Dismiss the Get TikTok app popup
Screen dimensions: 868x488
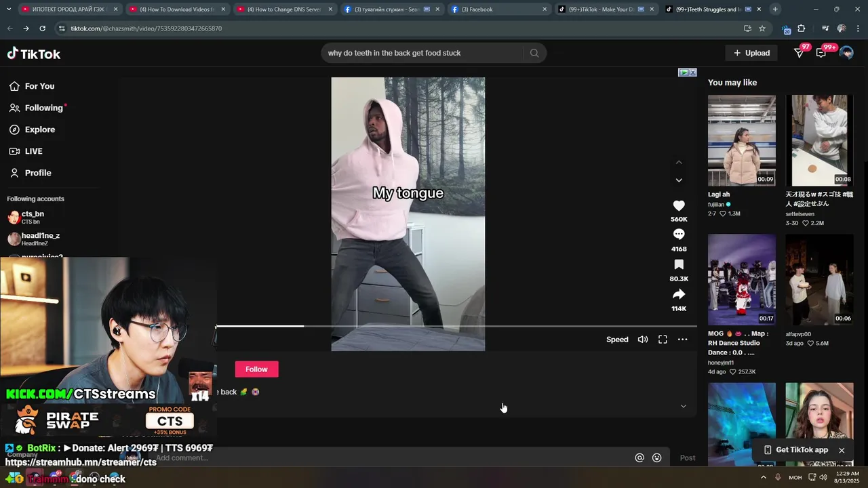[x=842, y=450]
